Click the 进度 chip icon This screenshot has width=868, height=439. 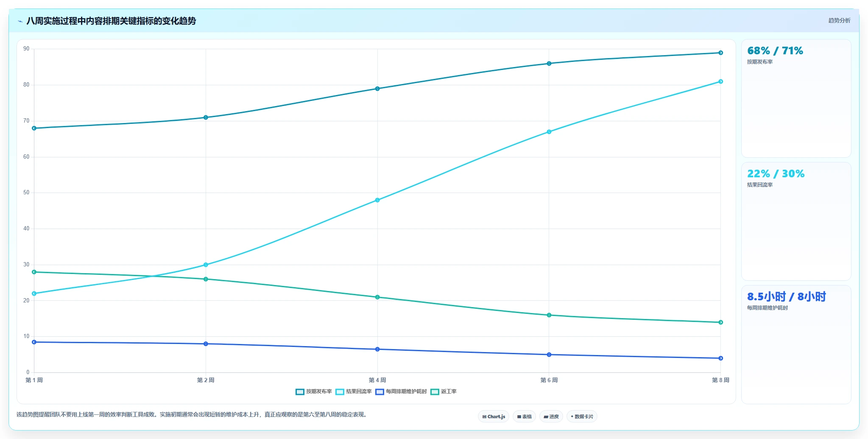coord(546,417)
